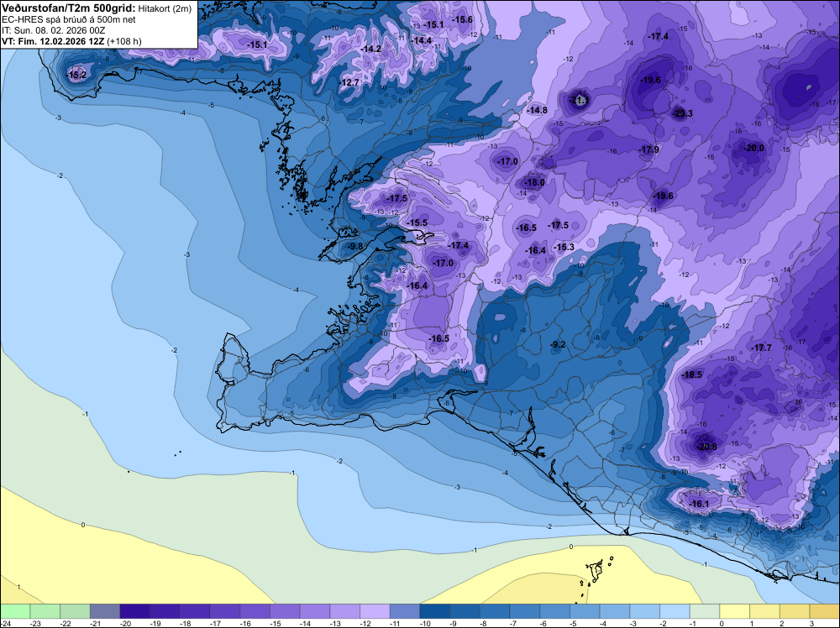Image resolution: width=840 pixels, height=628 pixels.
Task: Pick the legend swatch labeled -5
Action: (x=585, y=611)
